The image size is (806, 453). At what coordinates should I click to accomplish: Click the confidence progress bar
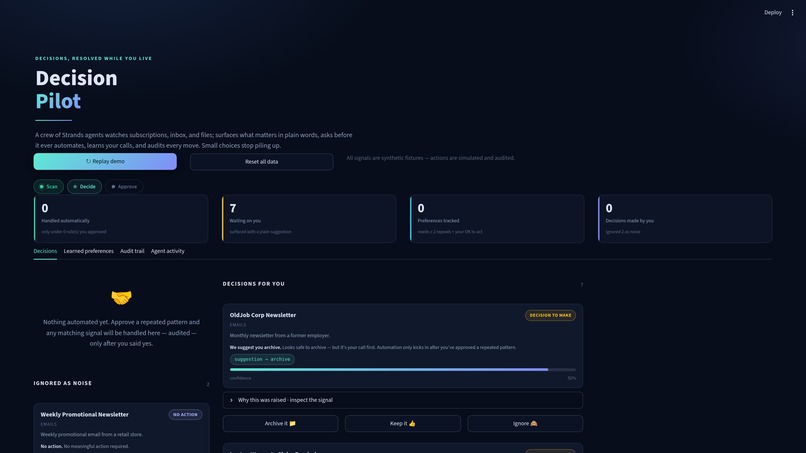[403, 370]
